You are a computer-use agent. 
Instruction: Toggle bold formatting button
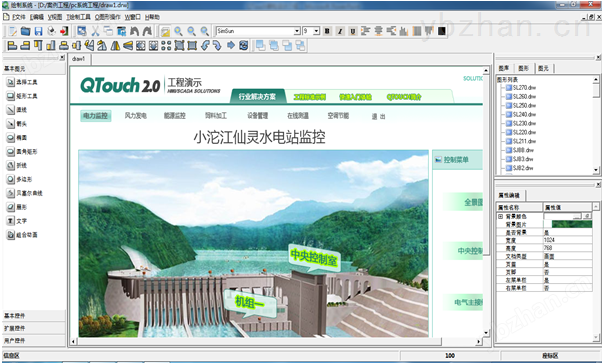point(327,31)
